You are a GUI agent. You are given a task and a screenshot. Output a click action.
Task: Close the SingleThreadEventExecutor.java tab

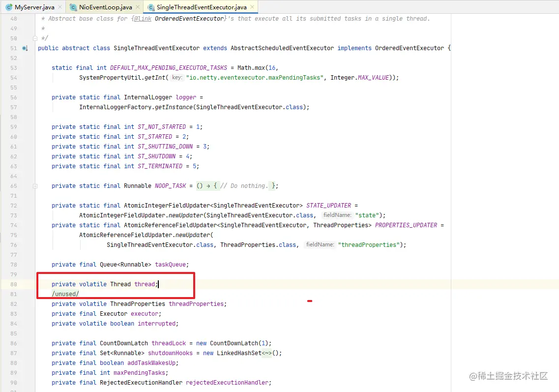click(252, 7)
